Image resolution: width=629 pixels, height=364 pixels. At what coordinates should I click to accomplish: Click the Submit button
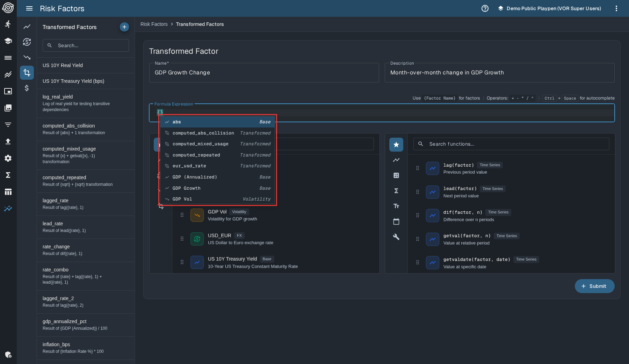point(594,286)
